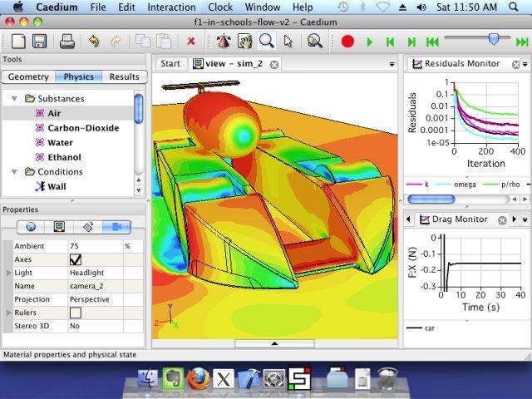Open the Interaction menu
This screenshot has height=399, width=532.
pyautogui.click(x=171, y=7)
